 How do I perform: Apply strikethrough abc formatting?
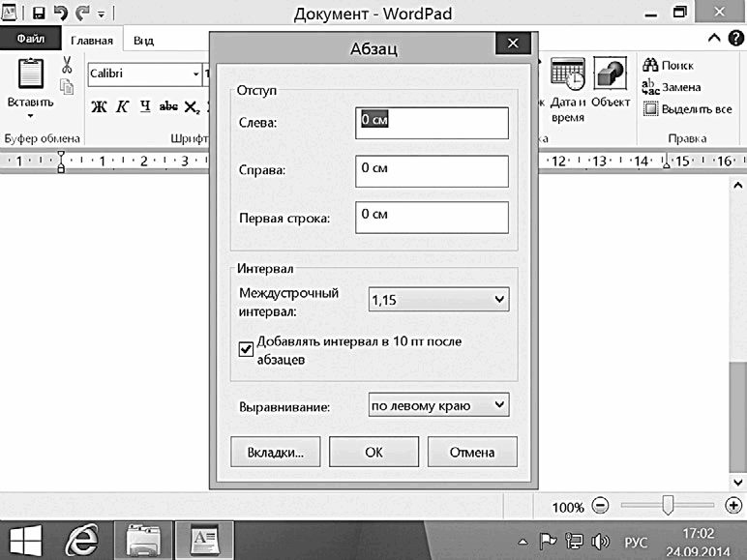(x=168, y=106)
